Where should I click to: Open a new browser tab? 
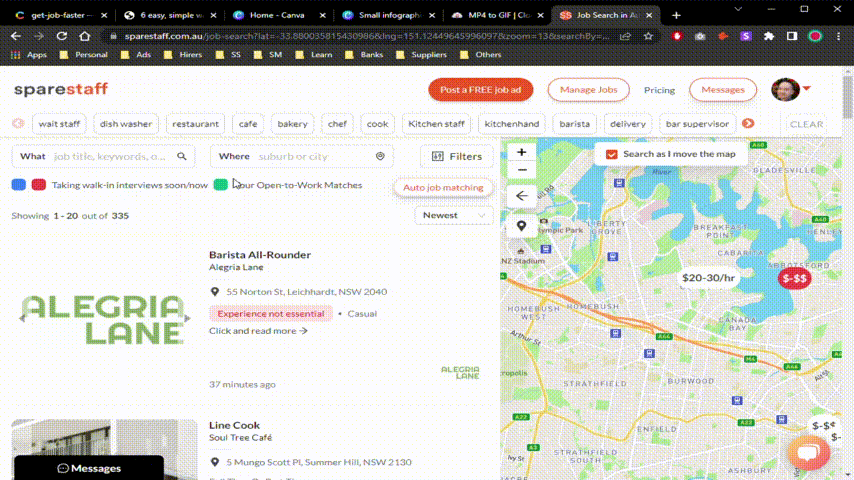pos(676,15)
